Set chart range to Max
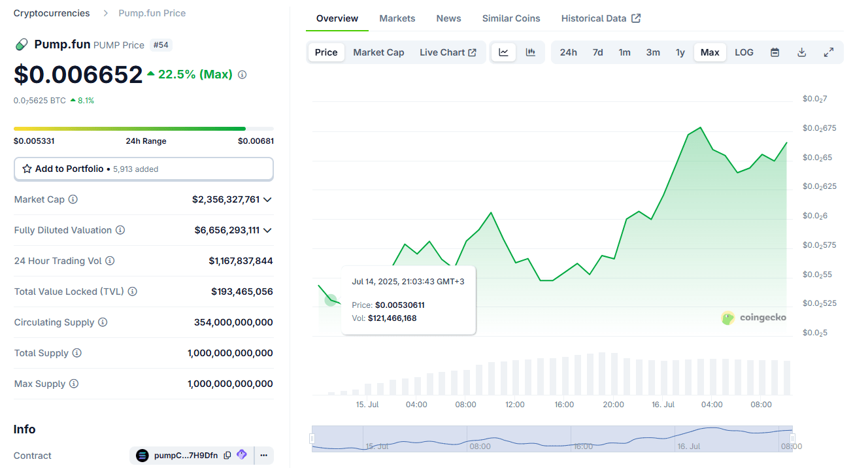This screenshot has width=868, height=468. coord(710,52)
